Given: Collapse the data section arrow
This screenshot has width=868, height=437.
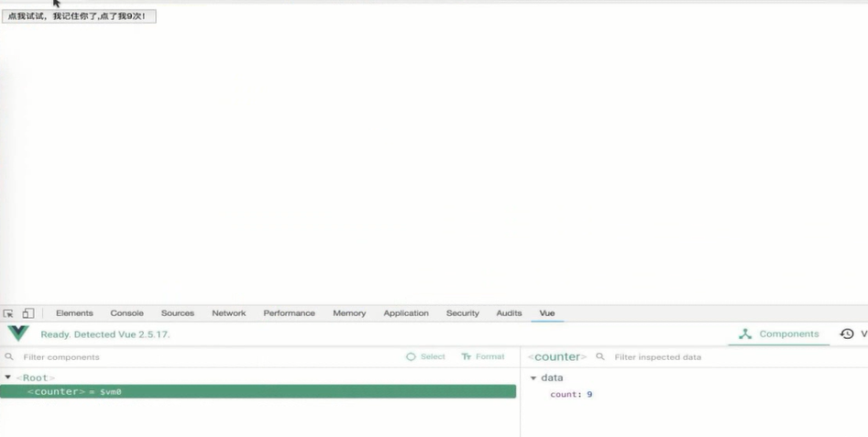Looking at the screenshot, I should [x=533, y=378].
